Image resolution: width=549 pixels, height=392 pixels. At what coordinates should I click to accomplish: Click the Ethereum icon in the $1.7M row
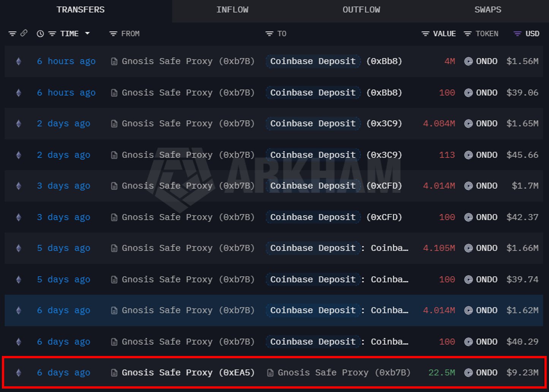[19, 186]
